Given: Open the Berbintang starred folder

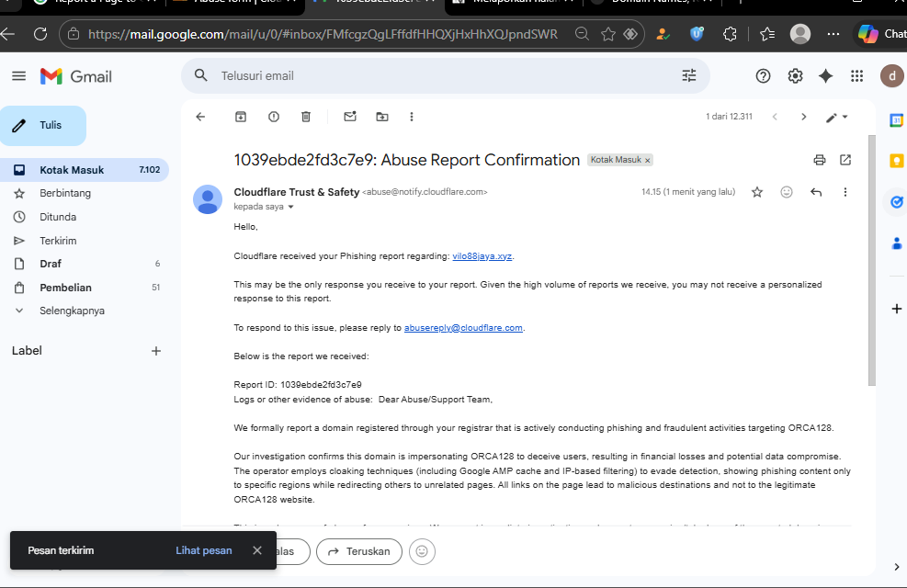Looking at the screenshot, I should point(64,193).
